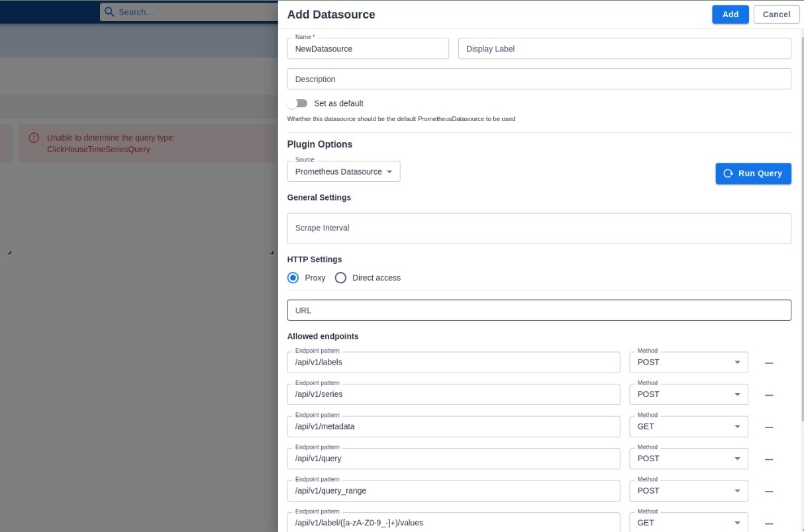Click the error icon in the alert
The width and height of the screenshot is (804, 532).
pyautogui.click(x=34, y=138)
